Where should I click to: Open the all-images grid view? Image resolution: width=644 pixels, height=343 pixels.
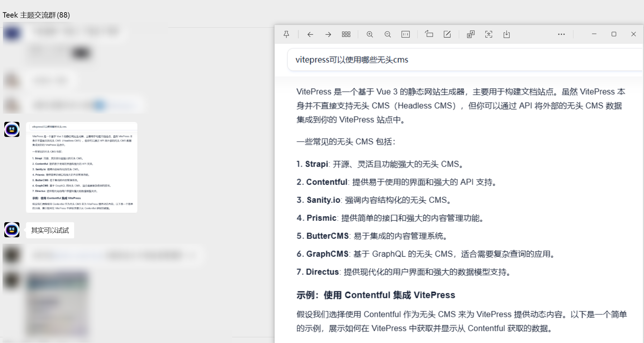(346, 34)
